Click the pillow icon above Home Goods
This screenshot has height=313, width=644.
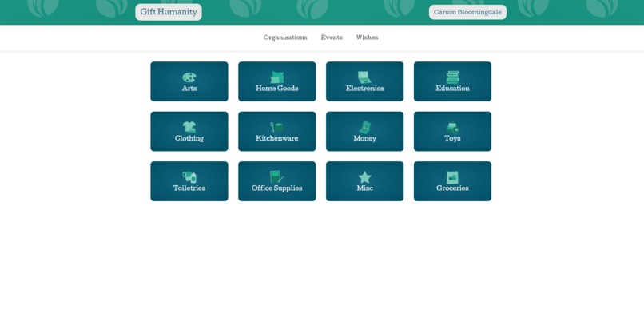tap(276, 77)
